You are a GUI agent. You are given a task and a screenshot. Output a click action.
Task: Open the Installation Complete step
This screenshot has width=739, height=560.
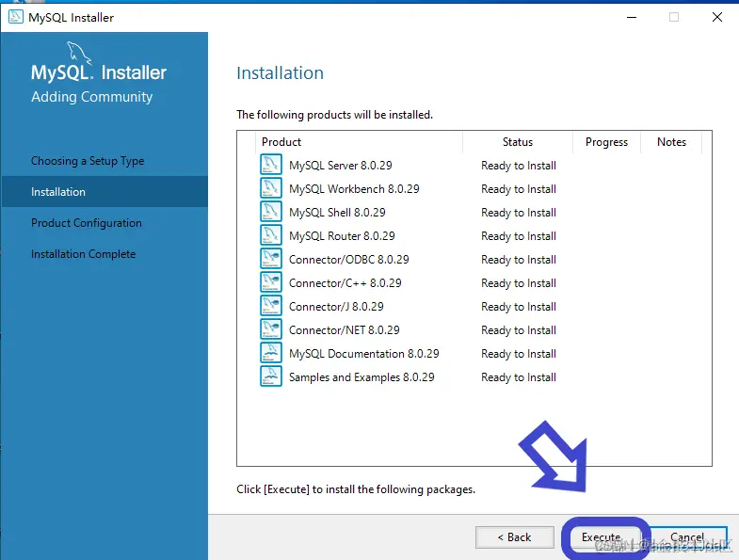(x=84, y=254)
